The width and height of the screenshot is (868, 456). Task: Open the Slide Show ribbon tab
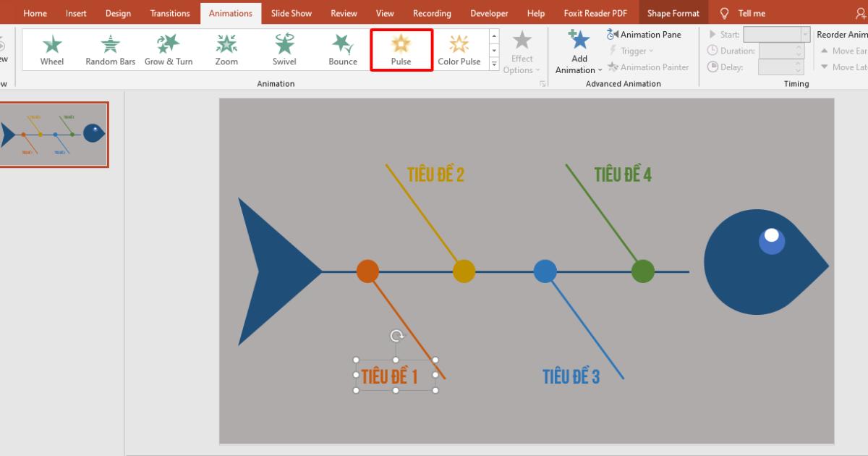pos(291,12)
